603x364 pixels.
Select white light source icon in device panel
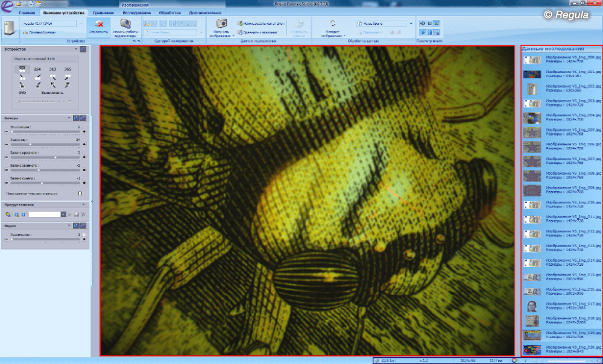(x=22, y=69)
